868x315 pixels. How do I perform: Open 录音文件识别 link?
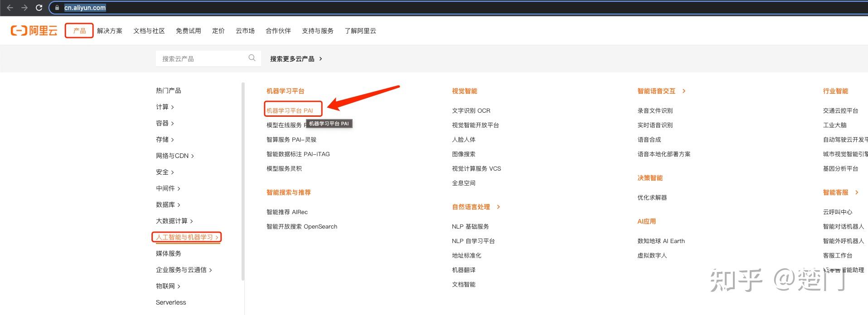655,110
